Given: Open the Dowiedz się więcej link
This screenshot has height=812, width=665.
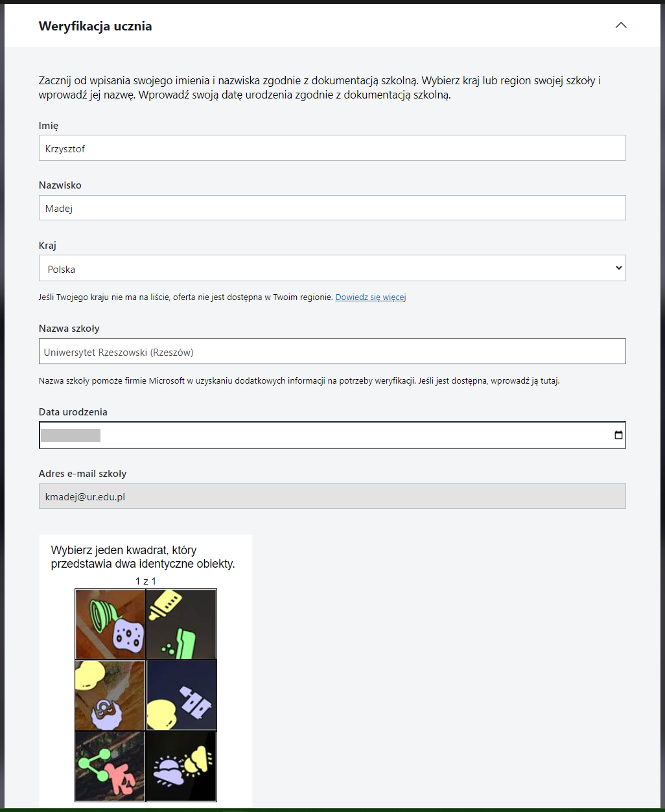Looking at the screenshot, I should pos(370,297).
